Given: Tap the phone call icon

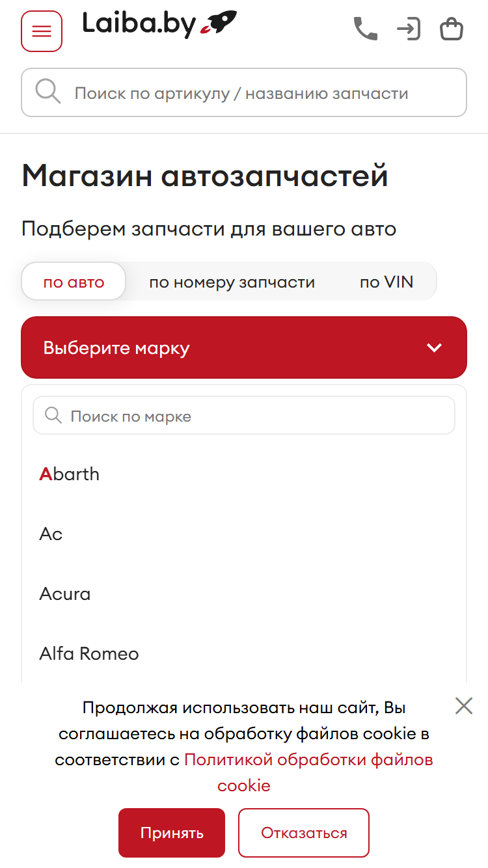Looking at the screenshot, I should coord(366,29).
